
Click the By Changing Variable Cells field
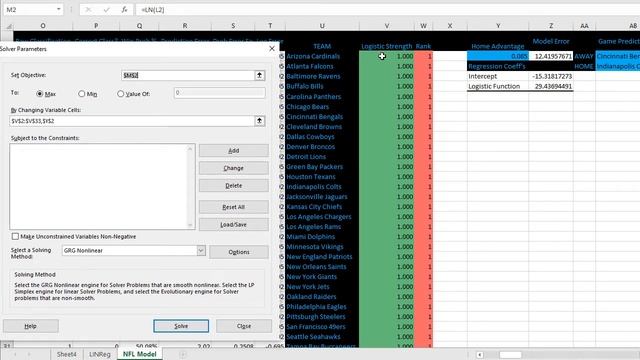(x=132, y=121)
